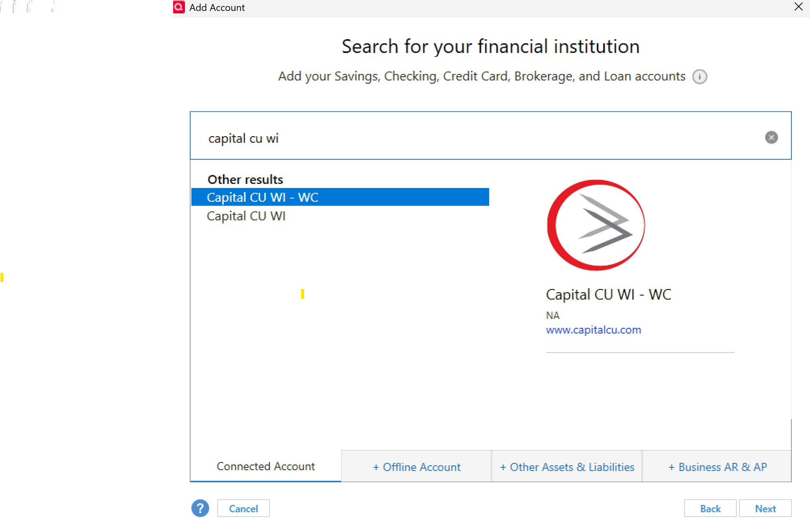Viewport: 810px width, 532px height.
Task: Switch to the Offline Account tab
Action: 416,467
